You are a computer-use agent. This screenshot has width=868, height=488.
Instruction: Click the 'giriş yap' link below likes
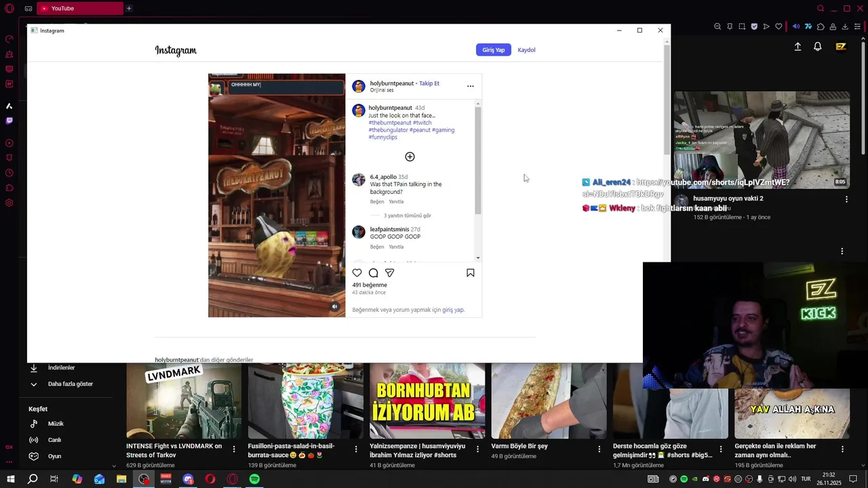tap(453, 310)
